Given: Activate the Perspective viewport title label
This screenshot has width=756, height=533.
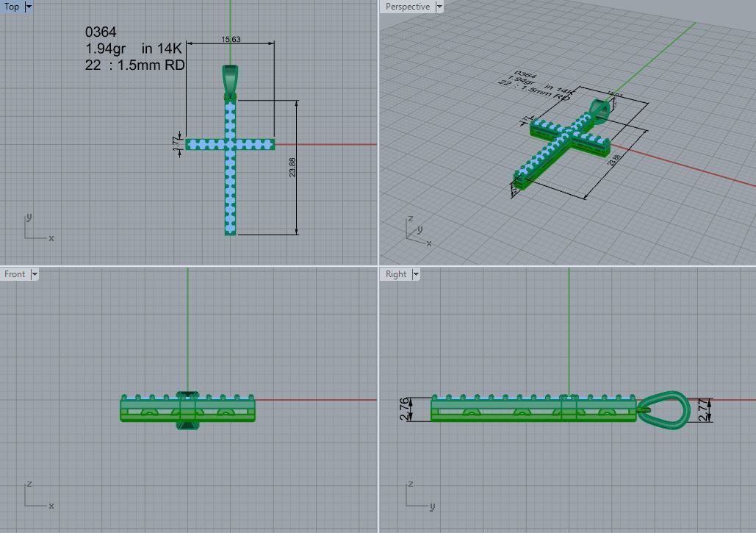Looking at the screenshot, I should click(408, 7).
